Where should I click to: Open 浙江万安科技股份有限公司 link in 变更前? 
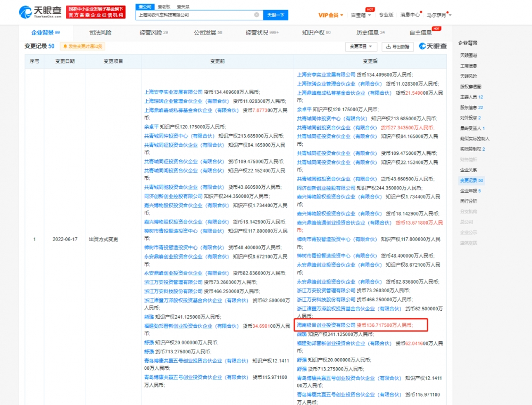173,291
